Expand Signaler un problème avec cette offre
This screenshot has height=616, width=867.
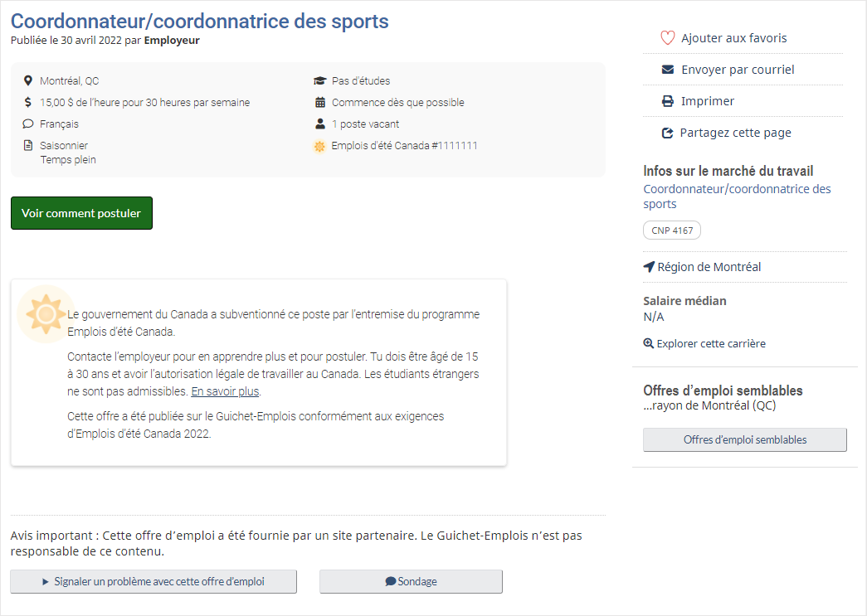153,582
